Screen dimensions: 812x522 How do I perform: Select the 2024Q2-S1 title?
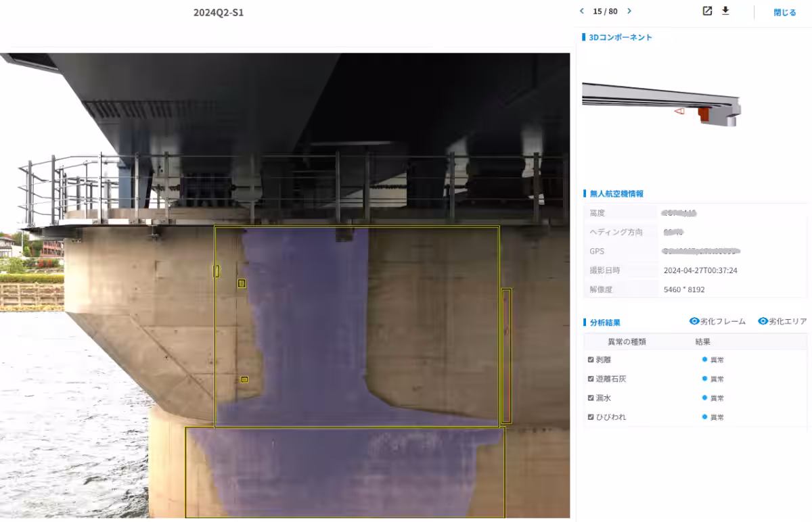[x=217, y=12]
